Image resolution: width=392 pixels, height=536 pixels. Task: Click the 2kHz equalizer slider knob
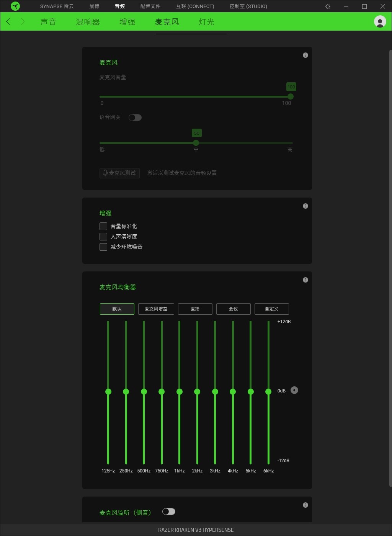pos(197,392)
